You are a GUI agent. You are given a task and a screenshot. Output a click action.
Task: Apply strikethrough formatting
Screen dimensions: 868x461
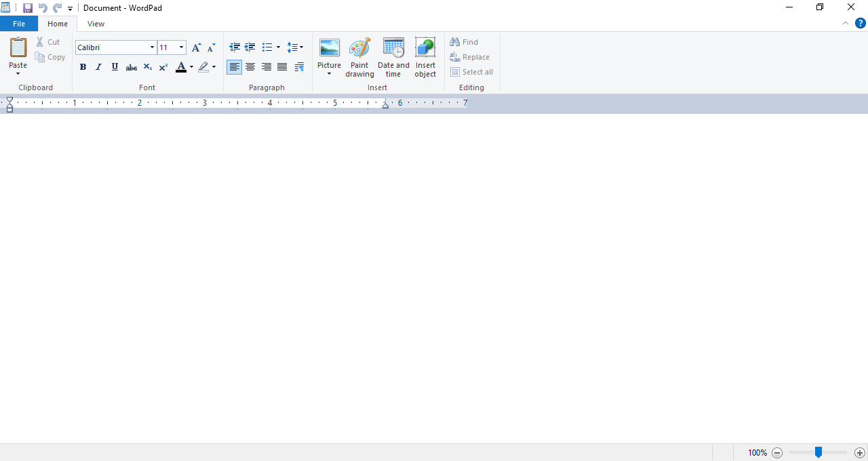[132, 67]
